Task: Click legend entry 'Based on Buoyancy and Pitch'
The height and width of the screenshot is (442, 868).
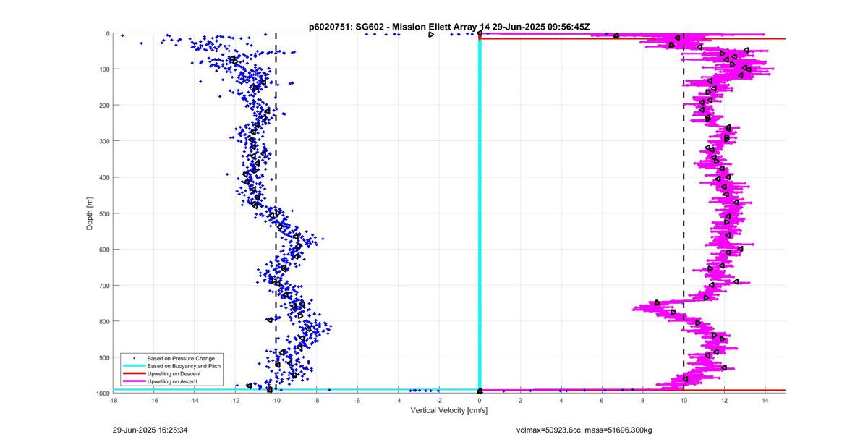Action: 184,366
